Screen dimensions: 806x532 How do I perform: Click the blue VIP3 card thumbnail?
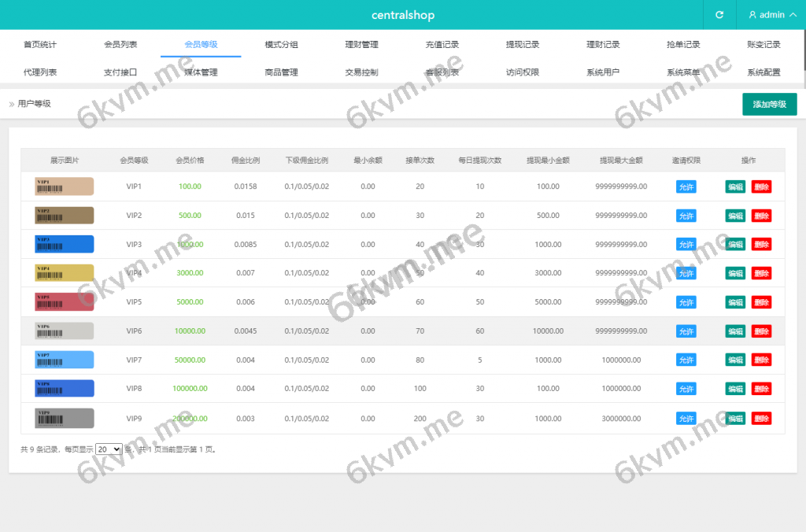click(x=65, y=244)
